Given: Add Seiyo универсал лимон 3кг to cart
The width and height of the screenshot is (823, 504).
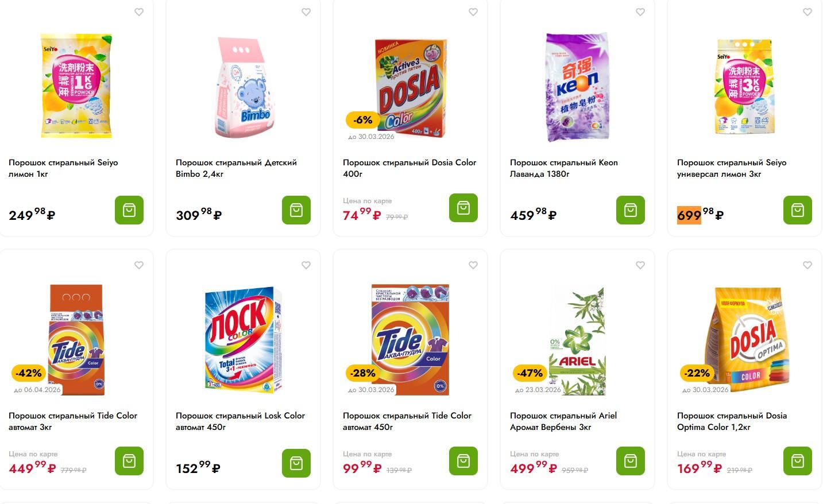Looking at the screenshot, I should (x=798, y=210).
